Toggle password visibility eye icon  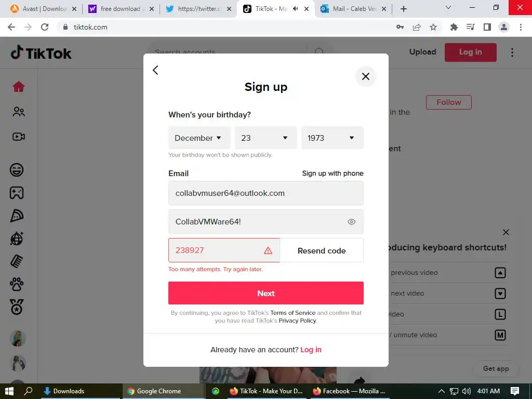click(x=352, y=221)
